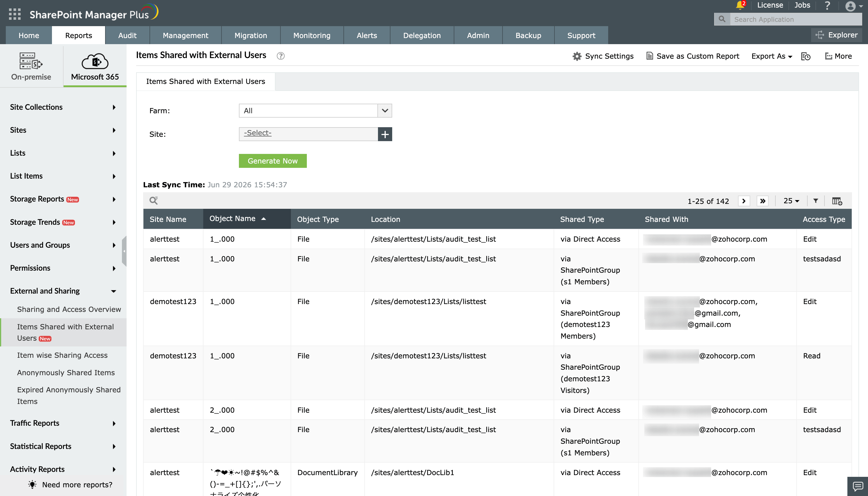The height and width of the screenshot is (496, 868).
Task: Open Expired Anonymously Shared Items report
Action: click(69, 396)
